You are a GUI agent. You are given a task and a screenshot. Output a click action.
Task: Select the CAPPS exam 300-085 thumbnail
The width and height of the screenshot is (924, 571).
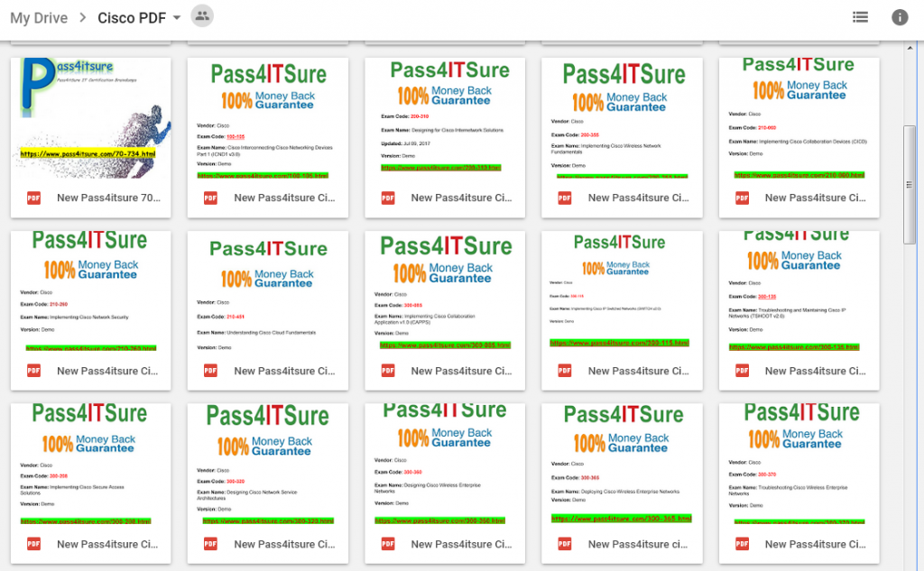(x=445, y=291)
